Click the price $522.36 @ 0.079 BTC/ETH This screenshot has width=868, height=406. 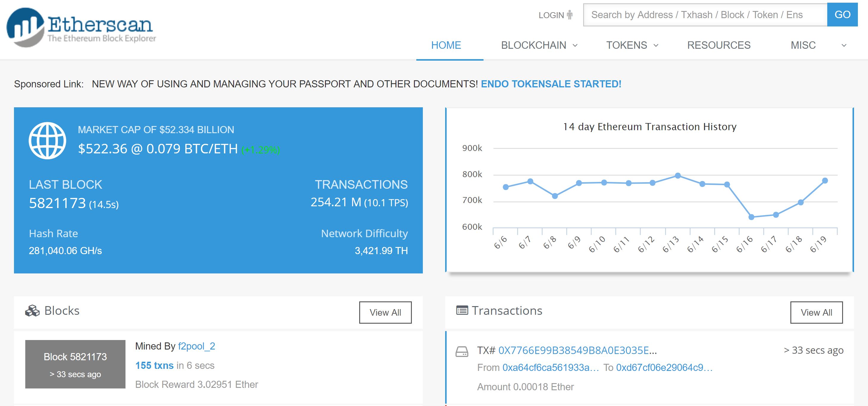coord(158,149)
